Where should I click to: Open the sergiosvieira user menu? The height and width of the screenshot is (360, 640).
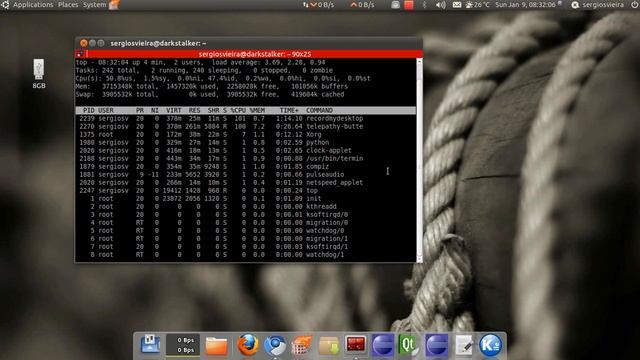598,4
